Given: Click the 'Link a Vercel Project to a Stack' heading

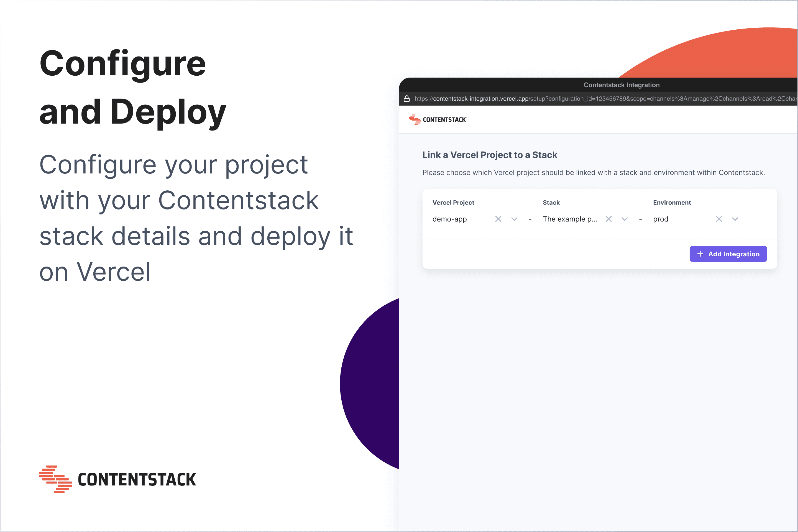Looking at the screenshot, I should 490,155.
